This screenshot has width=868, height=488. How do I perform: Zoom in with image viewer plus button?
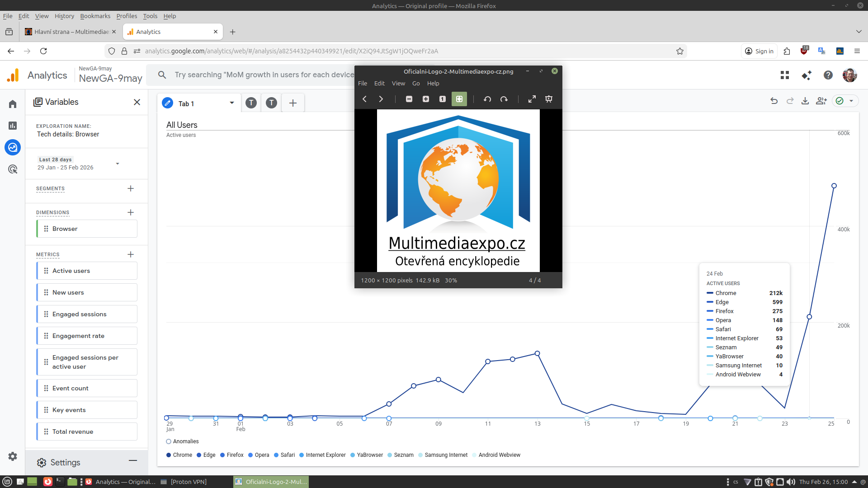(425, 99)
